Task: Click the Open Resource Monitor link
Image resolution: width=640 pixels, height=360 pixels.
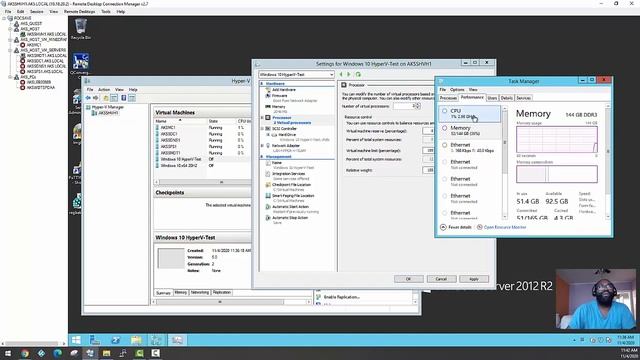Action: click(505, 227)
